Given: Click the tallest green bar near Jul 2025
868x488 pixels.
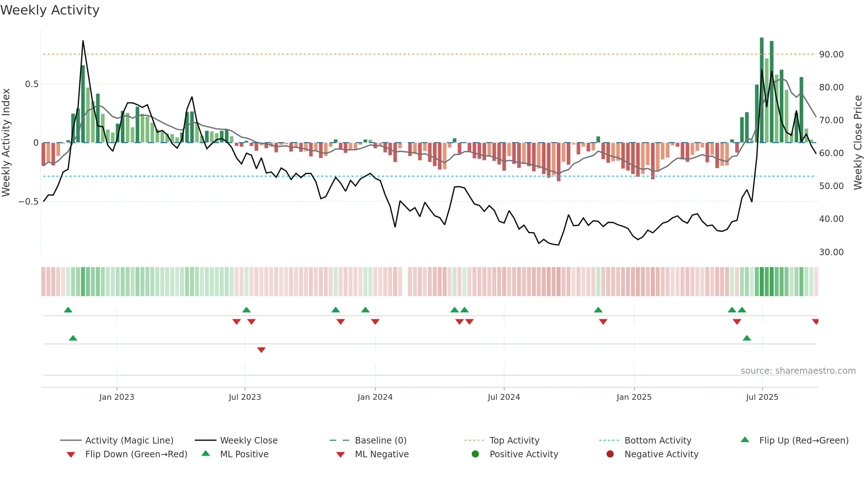Looking at the screenshot, I should 762,90.
